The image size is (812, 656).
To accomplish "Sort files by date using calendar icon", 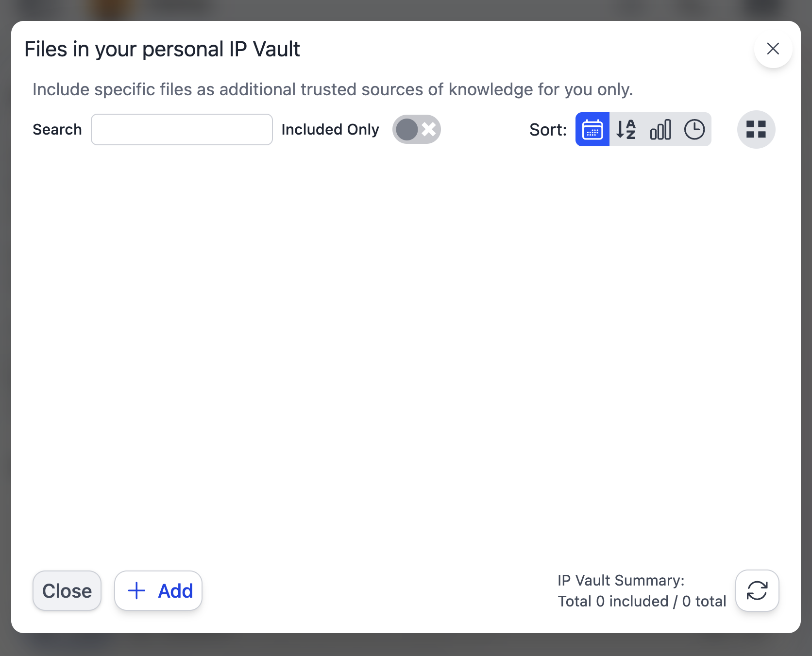I will [592, 129].
